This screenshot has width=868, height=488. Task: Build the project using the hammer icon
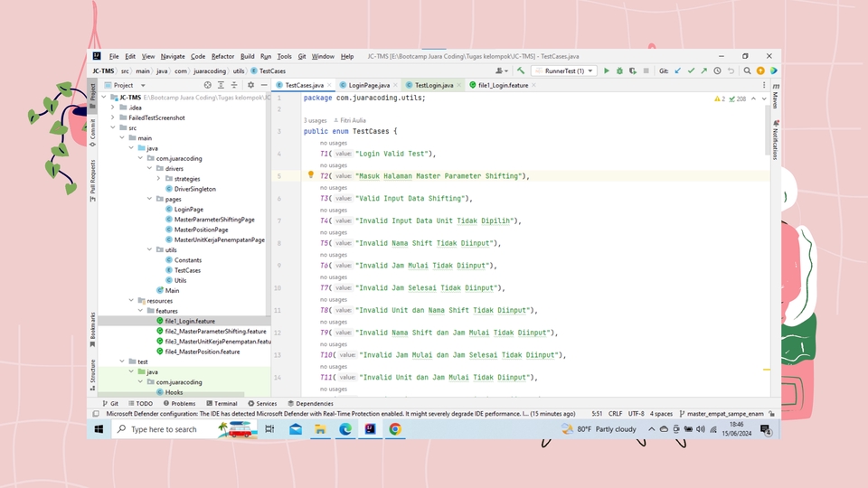(x=521, y=70)
